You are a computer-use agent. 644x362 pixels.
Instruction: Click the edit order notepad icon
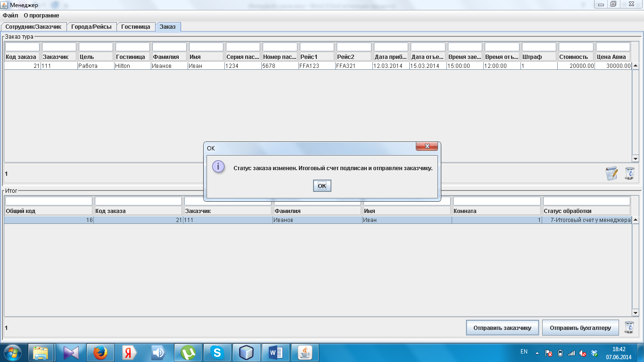(611, 173)
